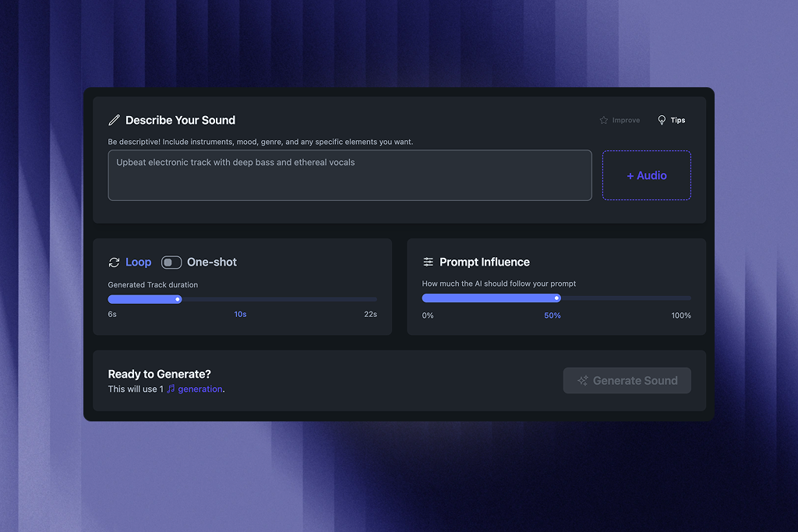Click the 100% prompt influence label
Image resolution: width=798 pixels, height=532 pixels.
tap(680, 315)
